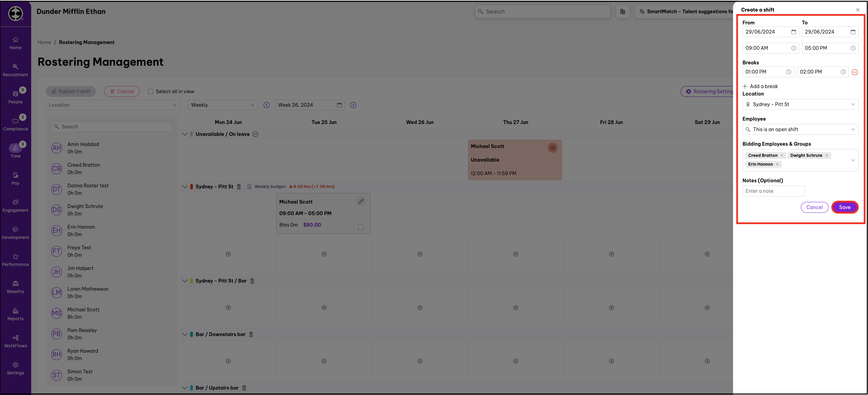Image resolution: width=868 pixels, height=395 pixels.
Task: Remove Michael Scott's unavailable entry
Action: click(552, 148)
